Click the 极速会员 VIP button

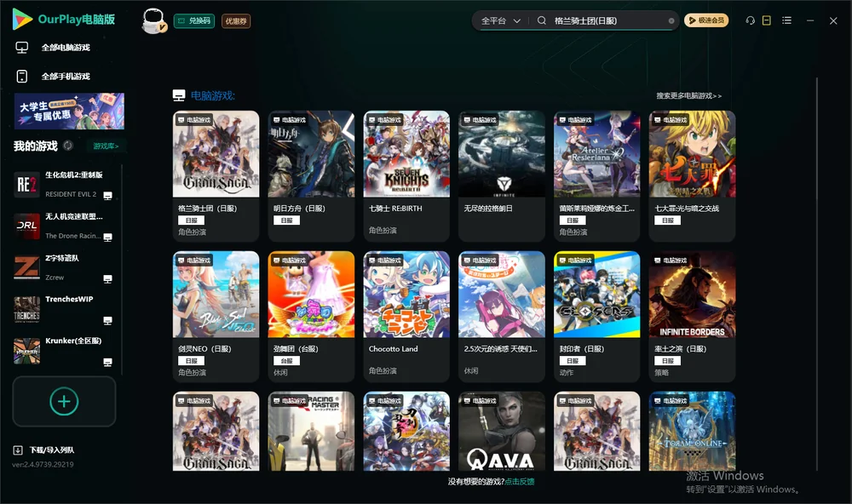[x=706, y=20]
